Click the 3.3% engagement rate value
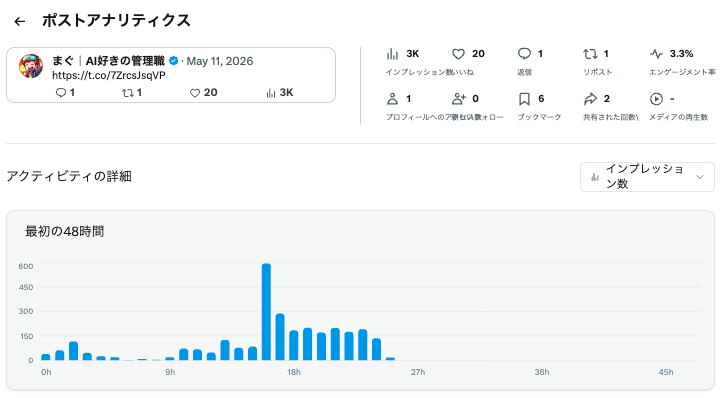Viewport: 723px width, 398px height. 682,54
